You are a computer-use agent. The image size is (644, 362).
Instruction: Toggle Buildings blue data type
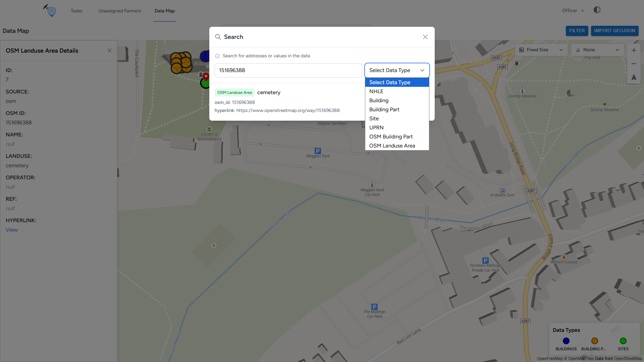pyautogui.click(x=566, y=341)
